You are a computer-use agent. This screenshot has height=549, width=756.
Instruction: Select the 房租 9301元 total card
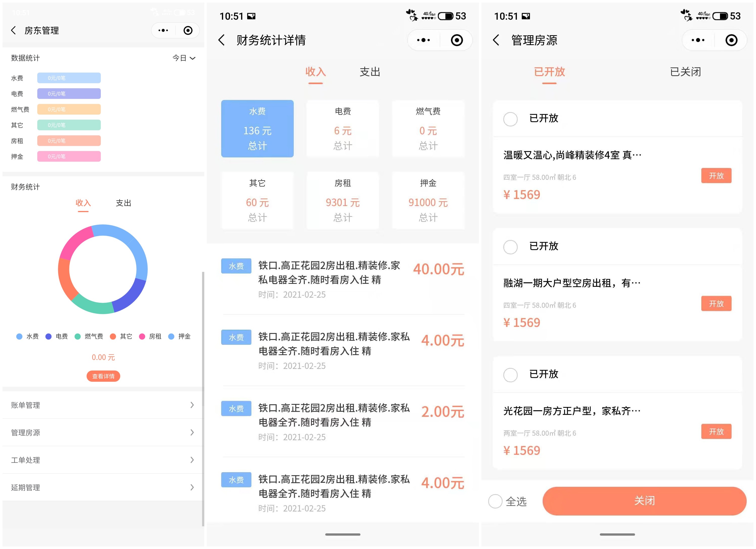coord(343,200)
